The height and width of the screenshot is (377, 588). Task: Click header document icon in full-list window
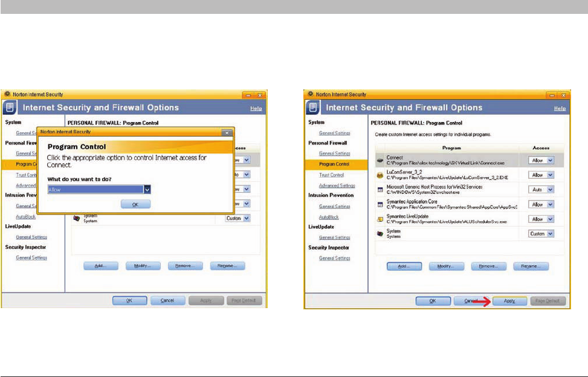313,108
